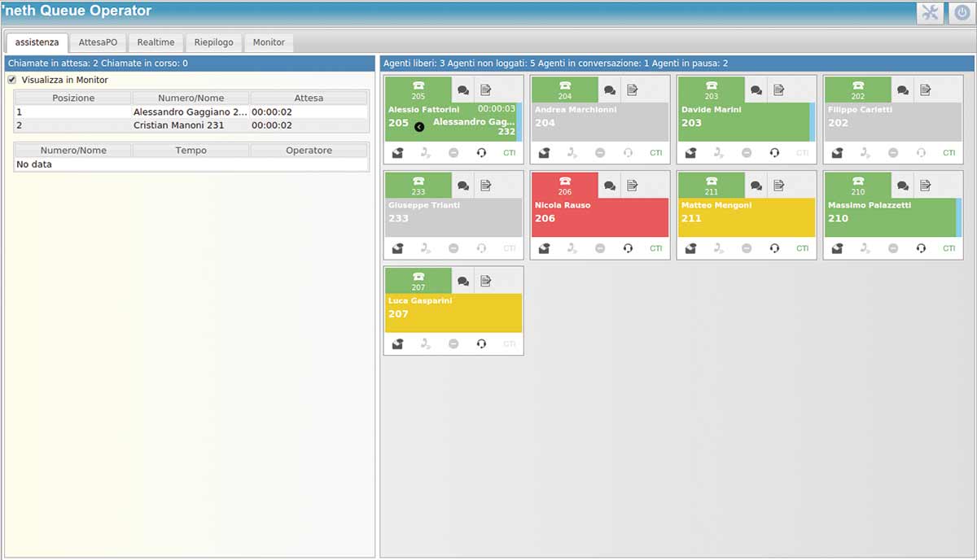This screenshot has width=977, height=560.
Task: Click the Attesa column header
Action: [309, 98]
